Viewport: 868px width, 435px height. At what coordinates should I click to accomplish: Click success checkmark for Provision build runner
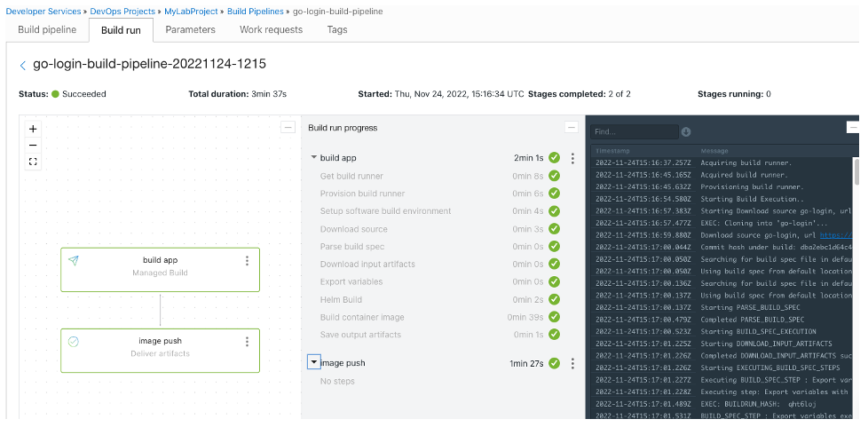554,194
